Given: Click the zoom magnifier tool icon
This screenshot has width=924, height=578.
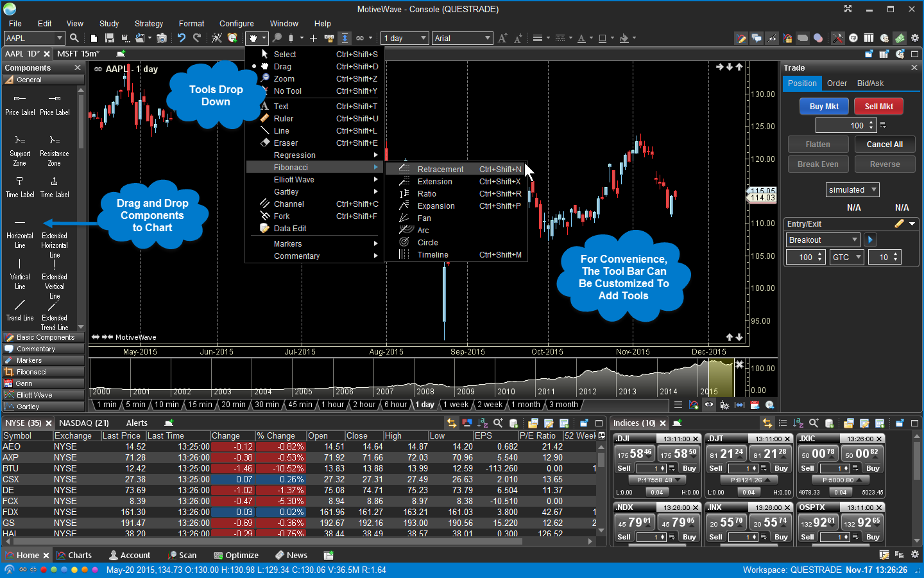Looking at the screenshot, I should [277, 38].
